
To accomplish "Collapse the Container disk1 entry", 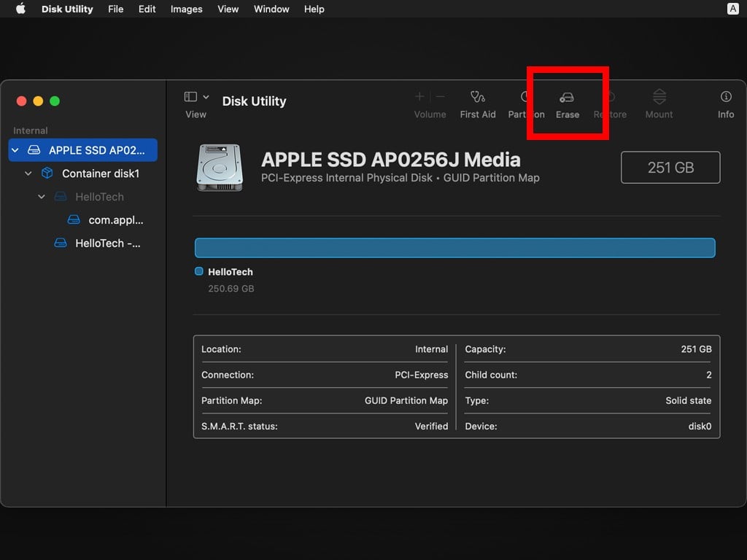I will tap(28, 174).
